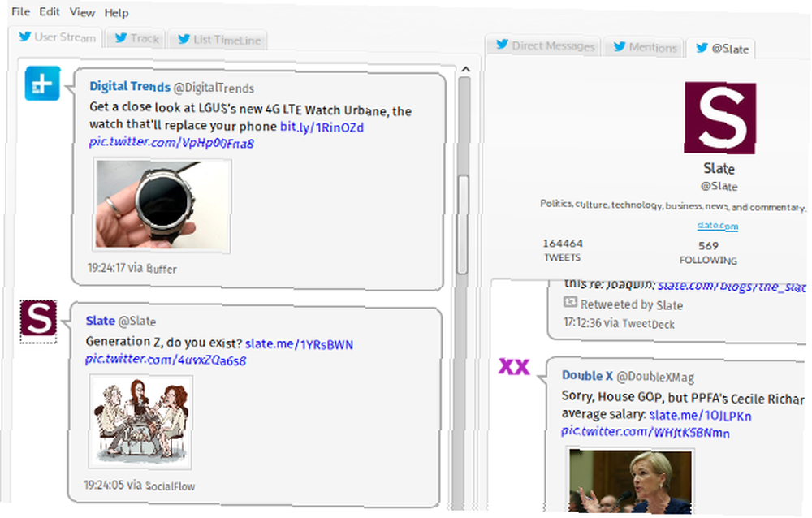Click the user stream scrollbar handle

point(463,225)
